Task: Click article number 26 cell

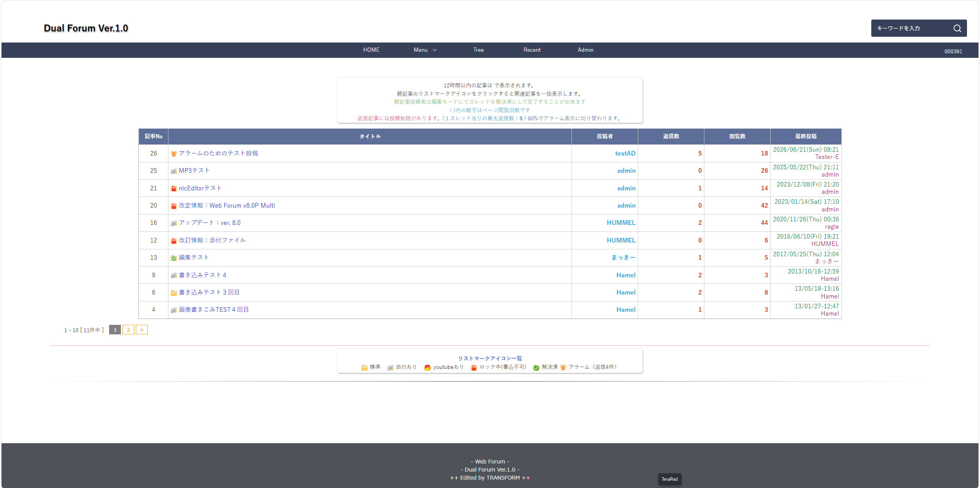Action: click(x=154, y=153)
